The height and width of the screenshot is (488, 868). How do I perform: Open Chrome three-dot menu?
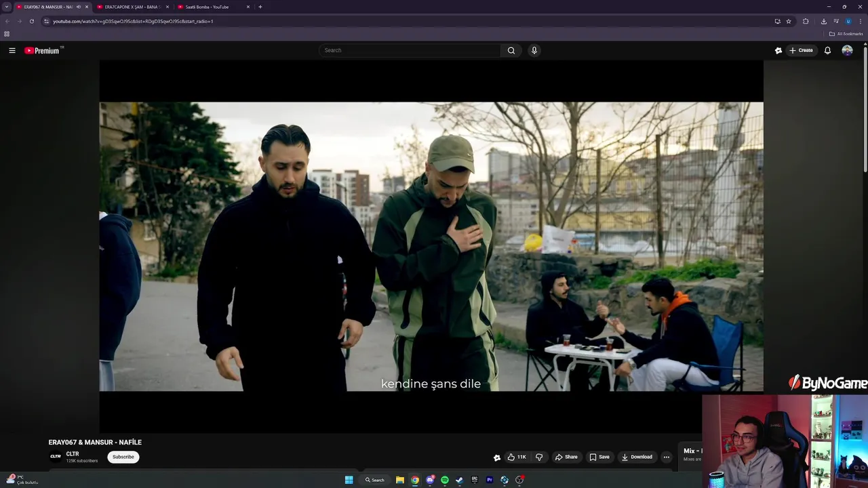pos(861,21)
